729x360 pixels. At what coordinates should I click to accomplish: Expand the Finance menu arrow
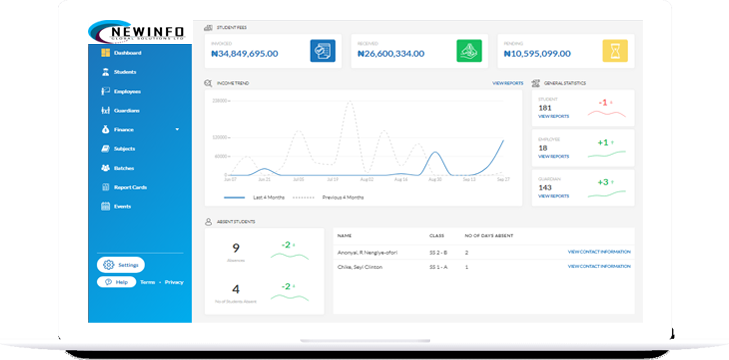pyautogui.click(x=177, y=130)
